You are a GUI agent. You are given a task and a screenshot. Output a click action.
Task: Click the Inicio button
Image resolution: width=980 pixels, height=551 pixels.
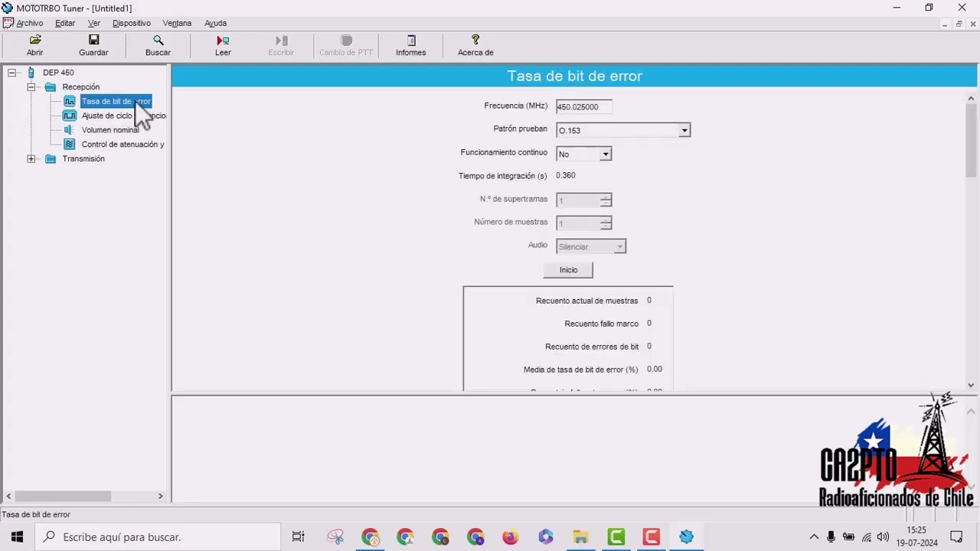click(568, 270)
